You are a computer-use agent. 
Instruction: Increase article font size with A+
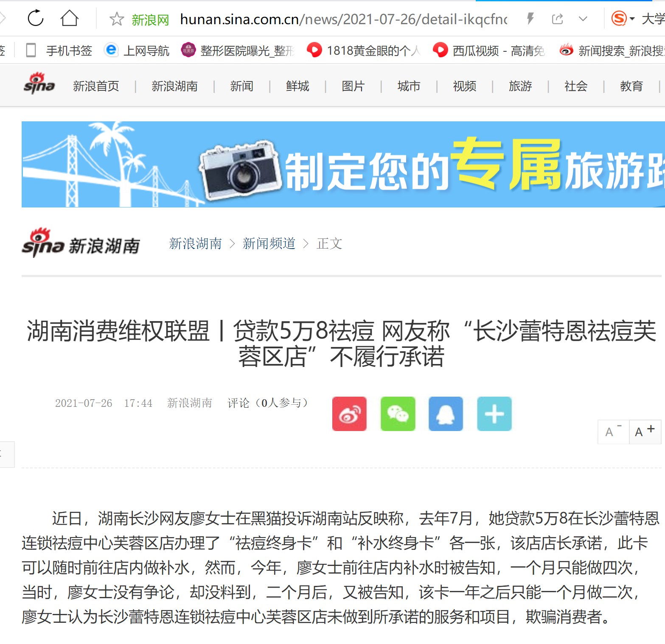(x=645, y=432)
